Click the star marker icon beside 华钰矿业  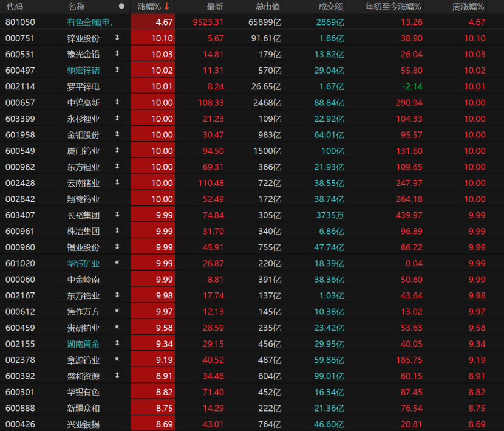[117, 263]
